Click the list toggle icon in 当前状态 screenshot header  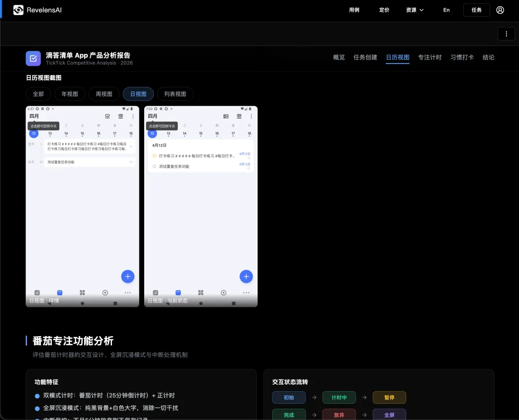click(x=226, y=117)
